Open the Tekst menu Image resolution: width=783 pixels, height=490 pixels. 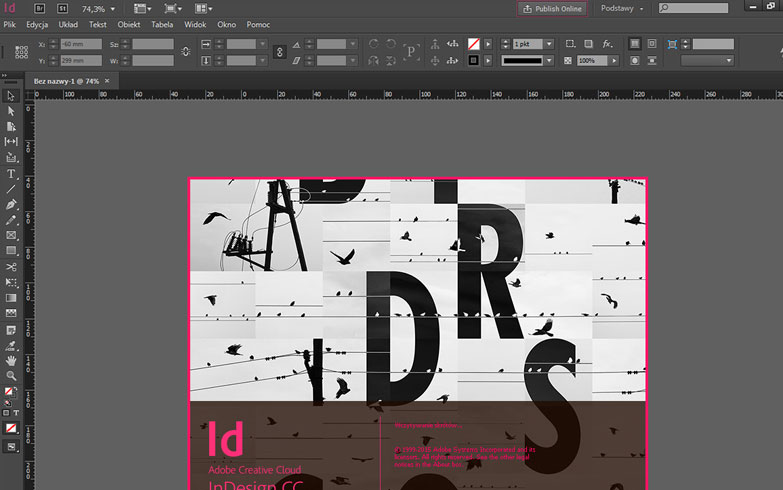click(x=97, y=24)
